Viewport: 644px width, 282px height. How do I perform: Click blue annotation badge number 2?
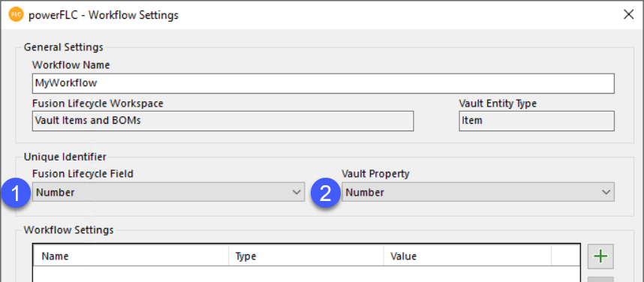click(325, 193)
